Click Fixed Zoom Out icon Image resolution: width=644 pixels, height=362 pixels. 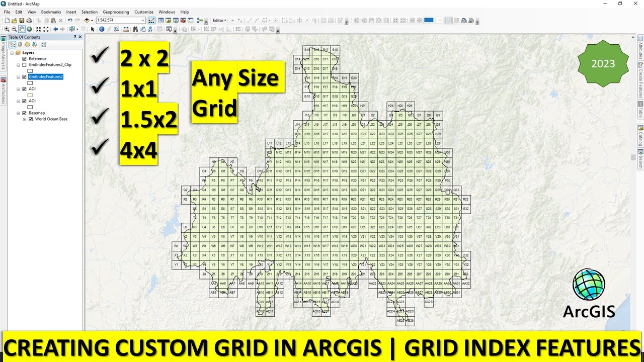(x=46, y=29)
